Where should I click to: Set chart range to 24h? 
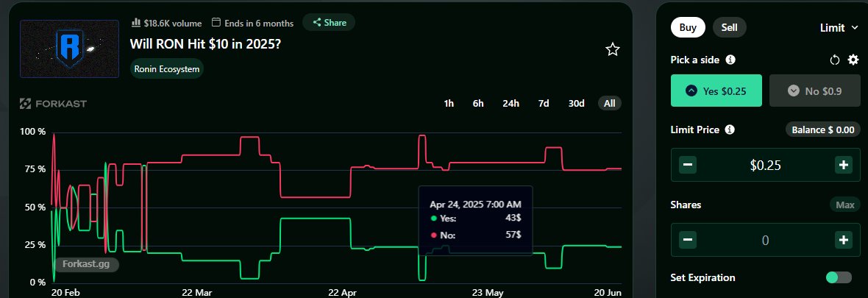coord(511,104)
